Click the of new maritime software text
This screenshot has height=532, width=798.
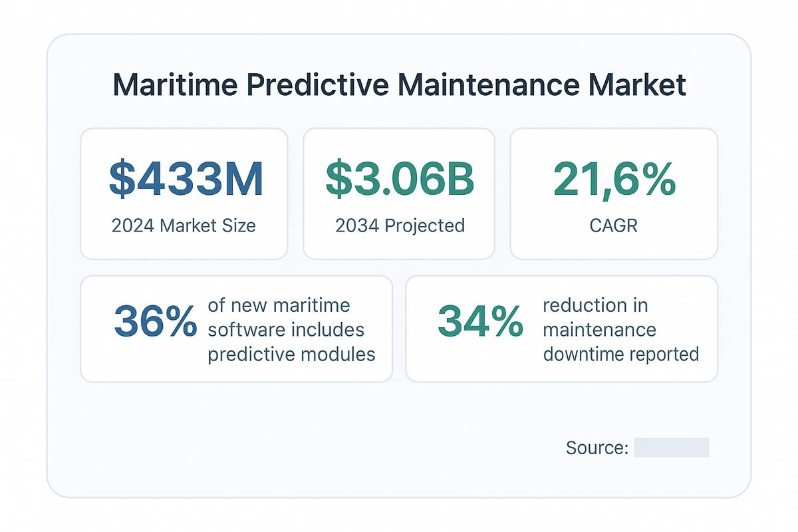click(278, 305)
